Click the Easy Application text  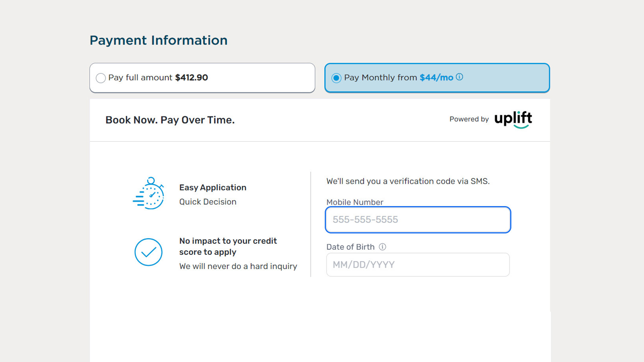tap(213, 187)
